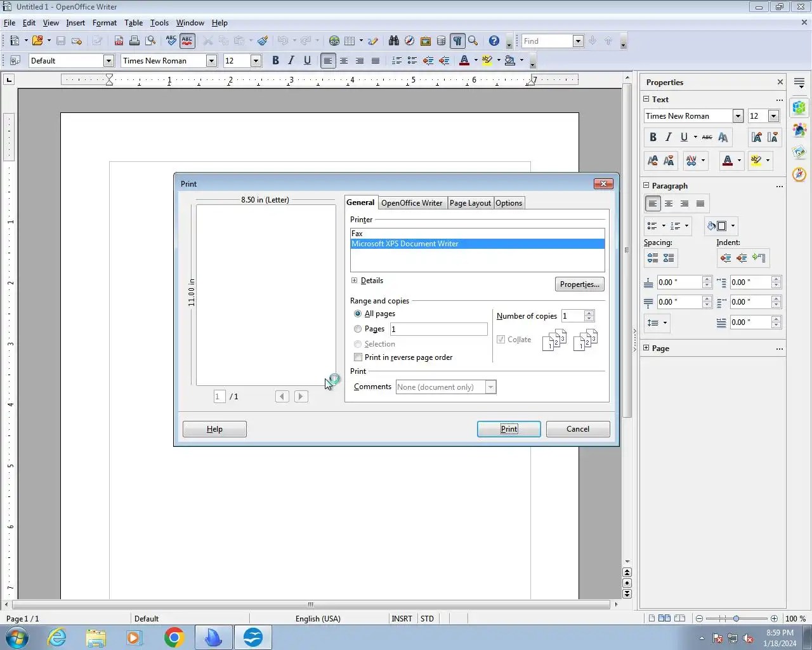Expand the Details section in Print dialog
Viewport: 812px width, 650px height.
[x=355, y=281]
